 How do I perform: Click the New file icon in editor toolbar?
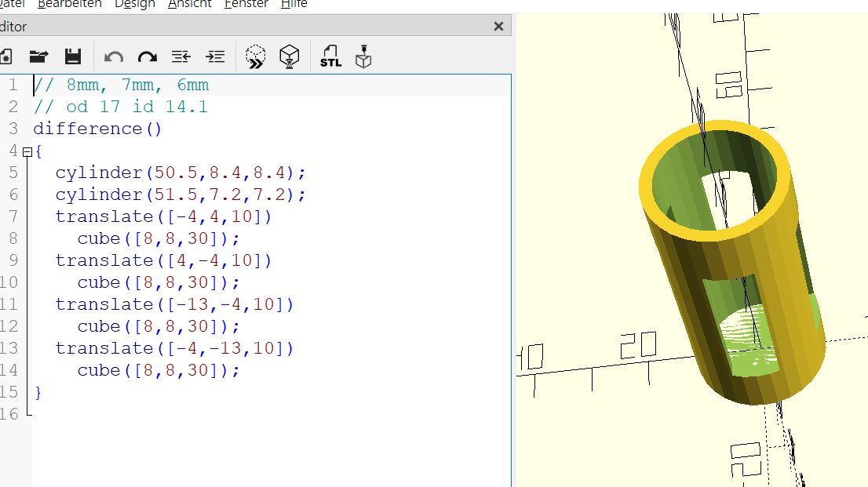[5, 56]
